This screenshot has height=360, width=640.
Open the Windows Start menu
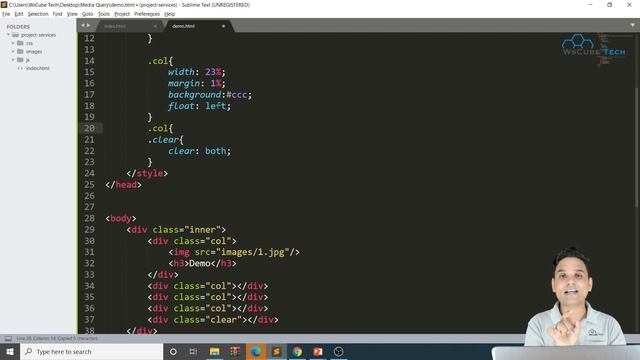10,352
